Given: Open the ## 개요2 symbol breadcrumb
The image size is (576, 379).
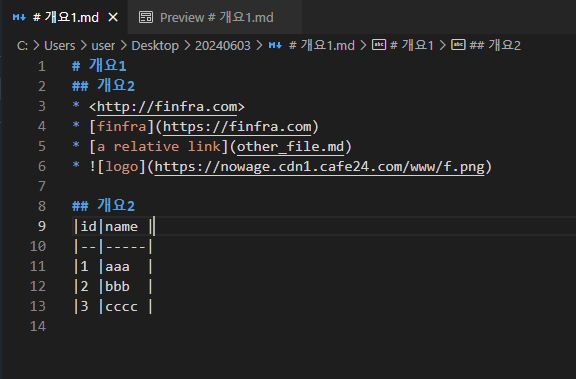Looking at the screenshot, I should pyautogui.click(x=495, y=46).
